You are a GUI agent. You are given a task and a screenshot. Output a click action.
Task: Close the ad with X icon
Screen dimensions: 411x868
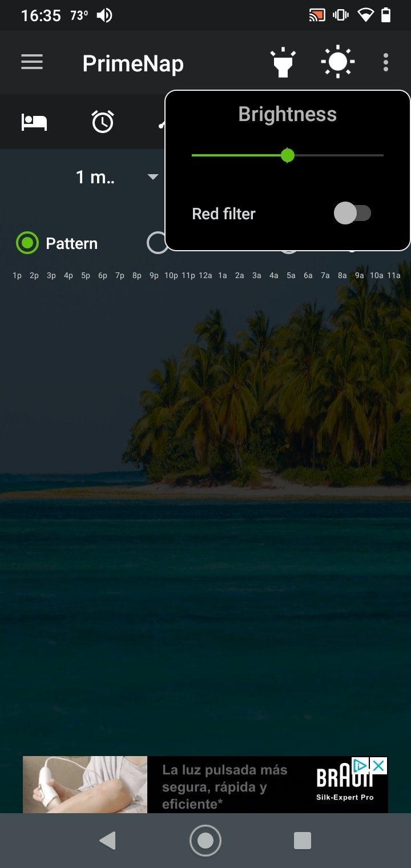pyautogui.click(x=378, y=766)
